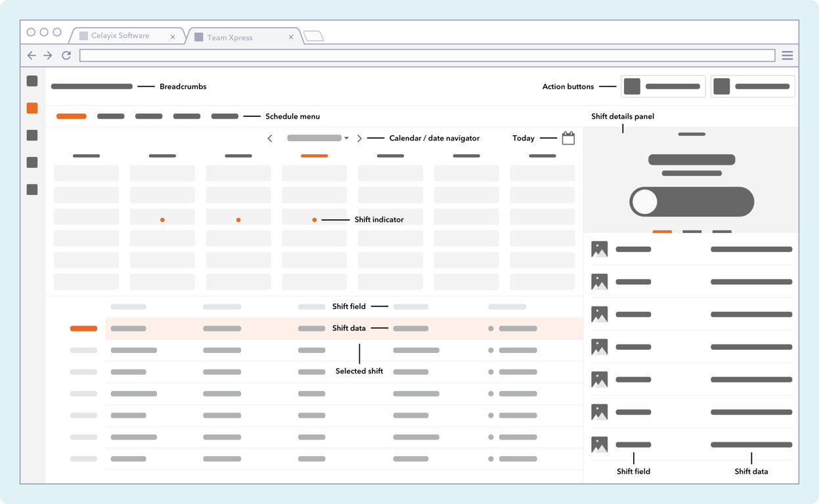This screenshot has width=819, height=504.
Task: Go forward using the browser forward arrow
Action: [x=48, y=56]
